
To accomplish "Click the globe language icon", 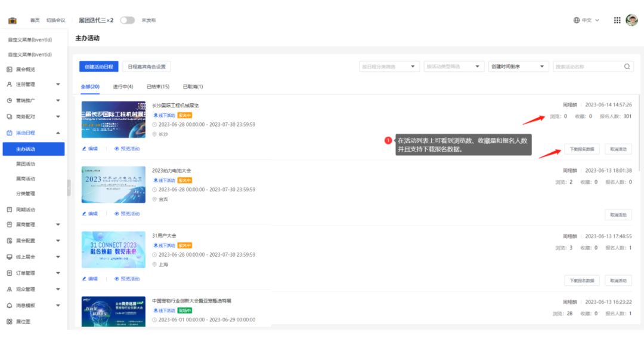I will (577, 20).
